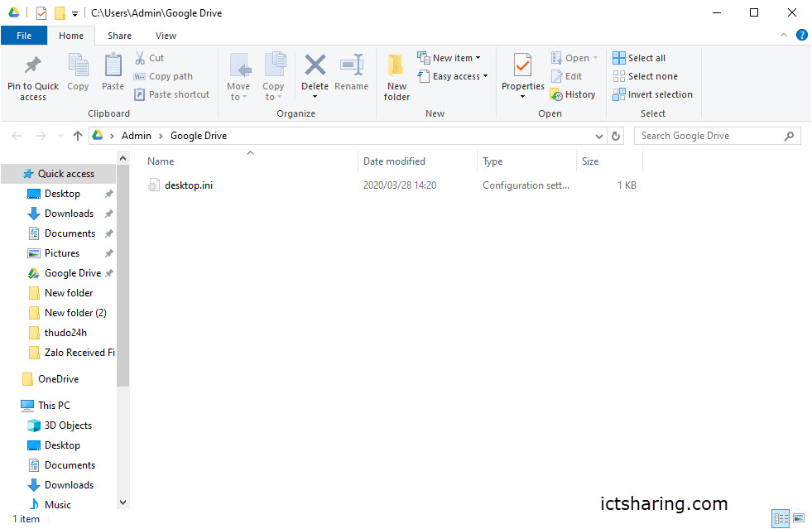Click the Rename icon
The height and width of the screenshot is (529, 812).
tap(352, 65)
